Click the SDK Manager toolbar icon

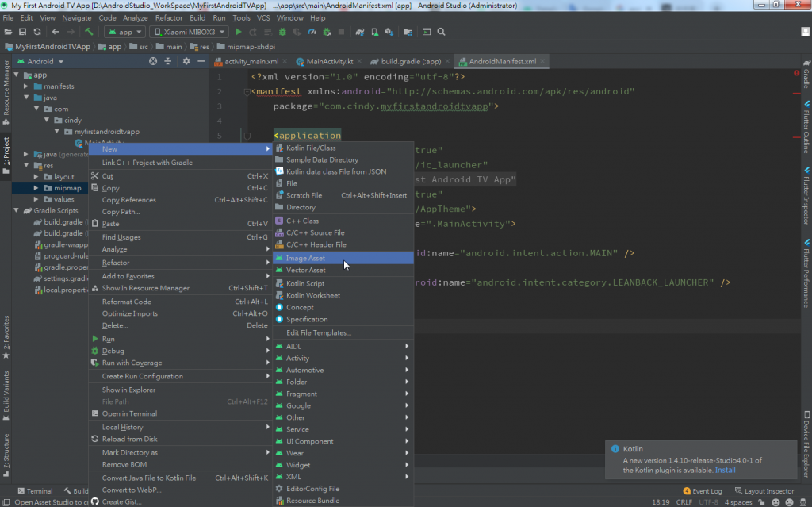(389, 32)
